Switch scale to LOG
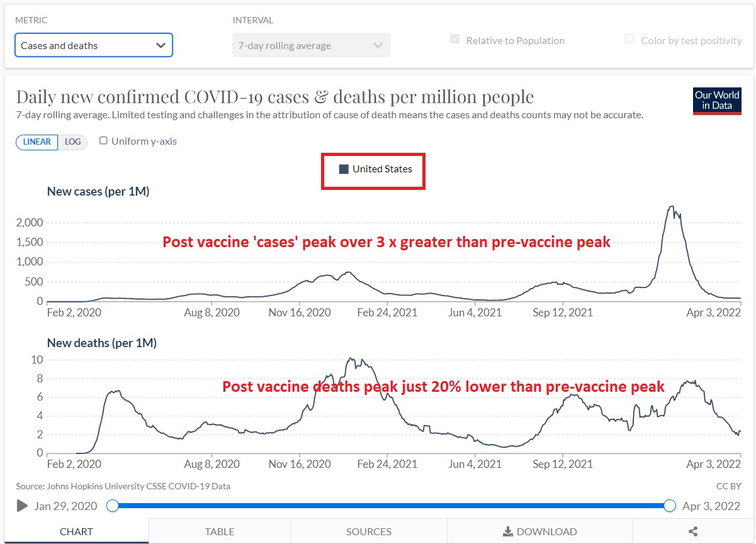The width and height of the screenshot is (756, 544). pos(73,142)
